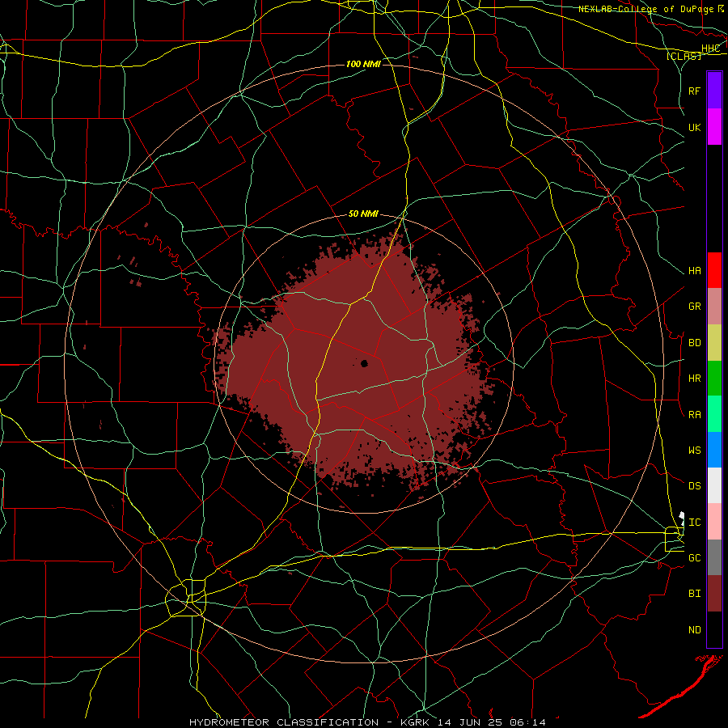Viewport: 728px width, 728px height.
Task: Click the yellow BD legend swatch
Action: (714, 342)
